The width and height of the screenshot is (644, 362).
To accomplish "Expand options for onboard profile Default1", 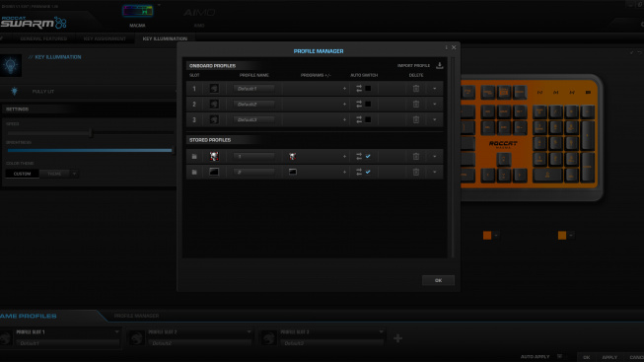I will pos(435,89).
